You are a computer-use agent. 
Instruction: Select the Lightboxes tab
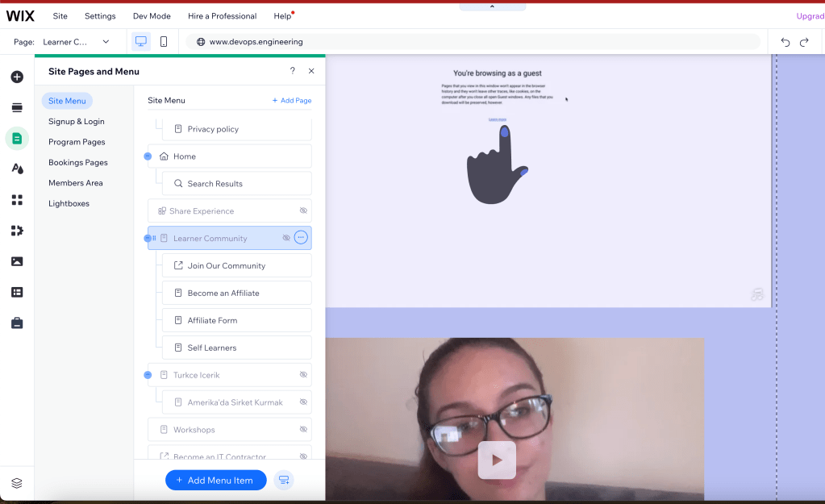[x=69, y=203]
